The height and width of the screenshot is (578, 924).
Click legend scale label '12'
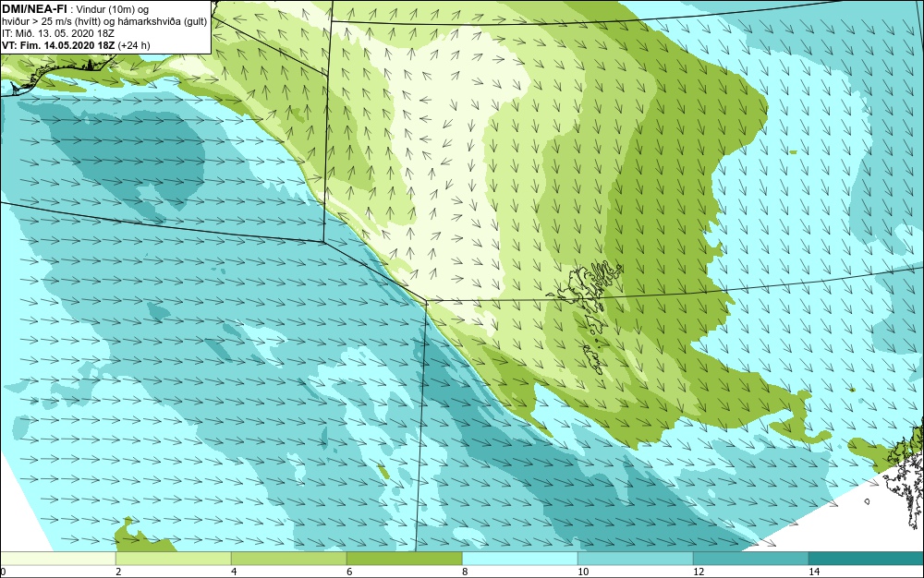click(699, 572)
